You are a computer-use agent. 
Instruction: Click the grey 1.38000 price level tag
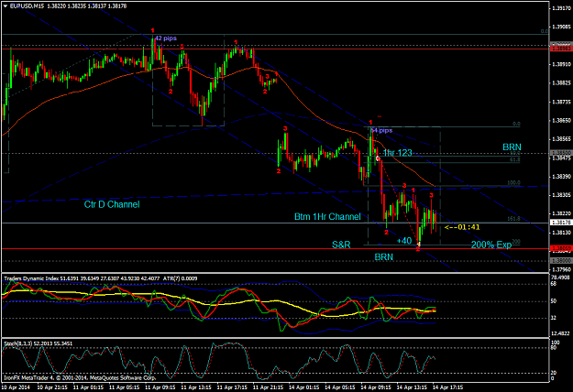click(x=561, y=261)
